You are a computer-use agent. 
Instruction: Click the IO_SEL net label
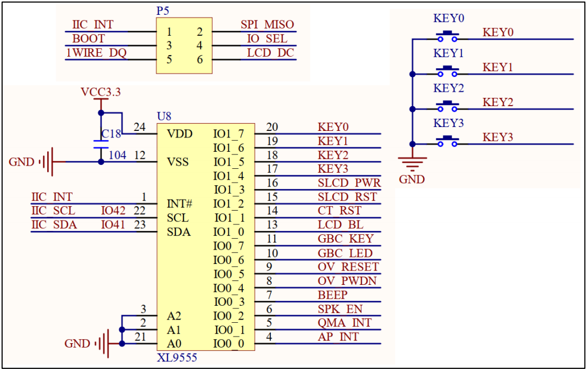click(x=267, y=38)
